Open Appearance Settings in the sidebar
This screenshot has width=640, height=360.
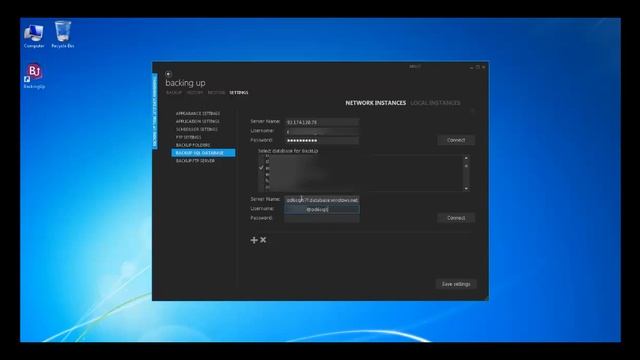(198, 113)
